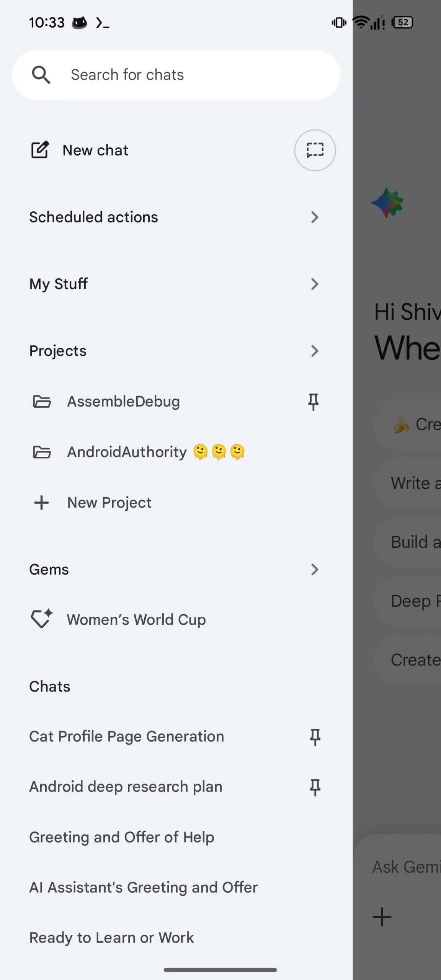Image resolution: width=441 pixels, height=980 pixels.
Task: Open Greeting and Offer of Help chat
Action: click(122, 837)
